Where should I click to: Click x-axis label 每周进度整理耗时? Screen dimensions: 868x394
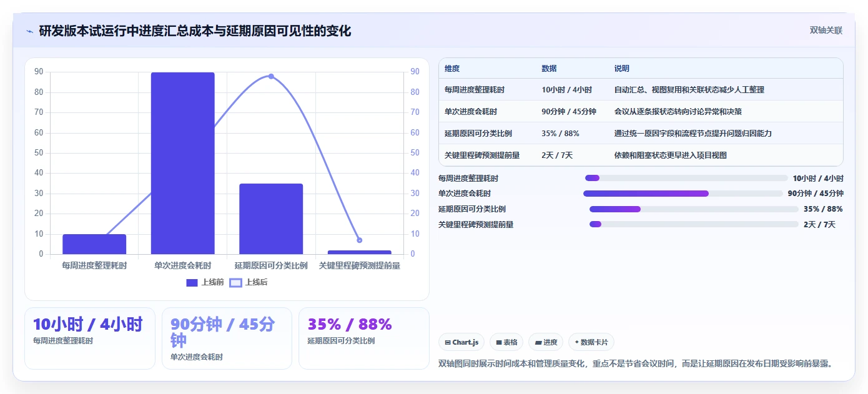[x=94, y=266]
